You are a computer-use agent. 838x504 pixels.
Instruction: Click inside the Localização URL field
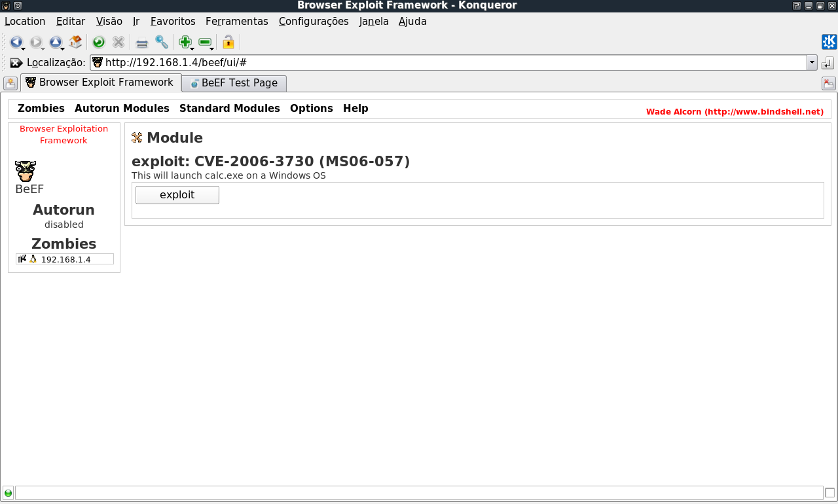pos(448,63)
